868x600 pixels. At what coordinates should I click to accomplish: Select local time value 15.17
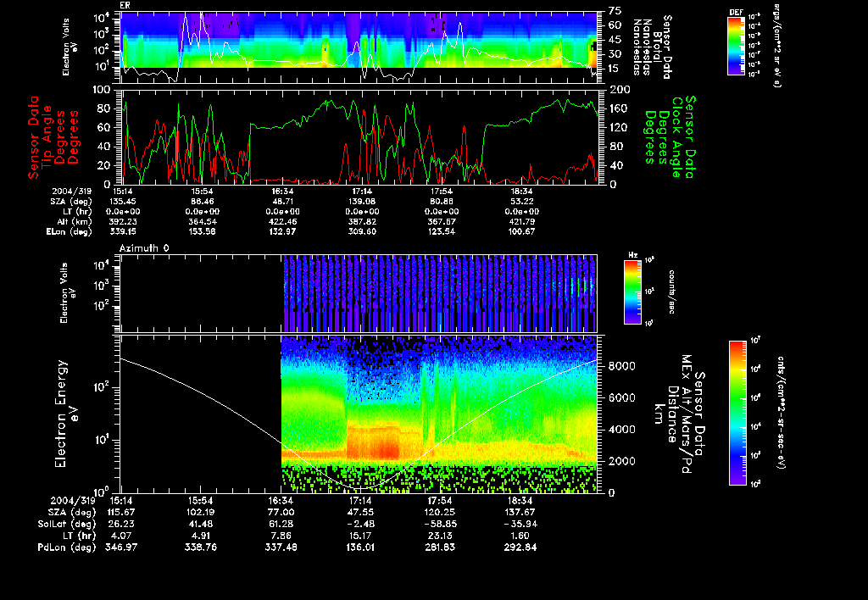[x=360, y=536]
